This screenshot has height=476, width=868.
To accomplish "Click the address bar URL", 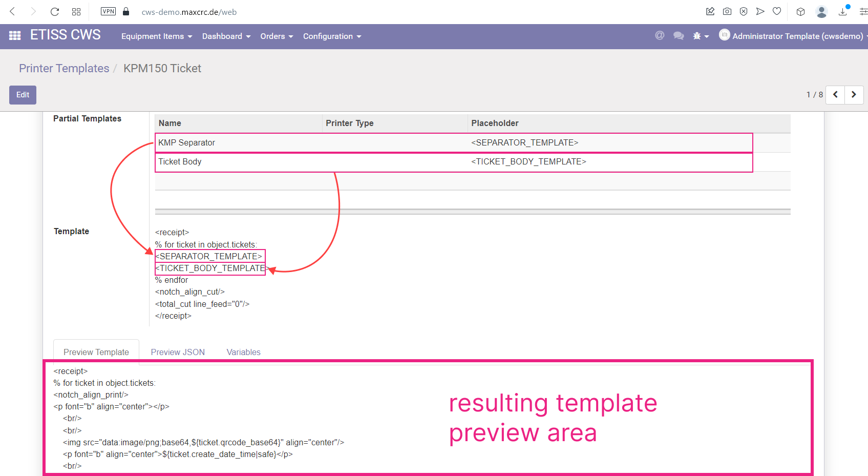I will 189,12.
